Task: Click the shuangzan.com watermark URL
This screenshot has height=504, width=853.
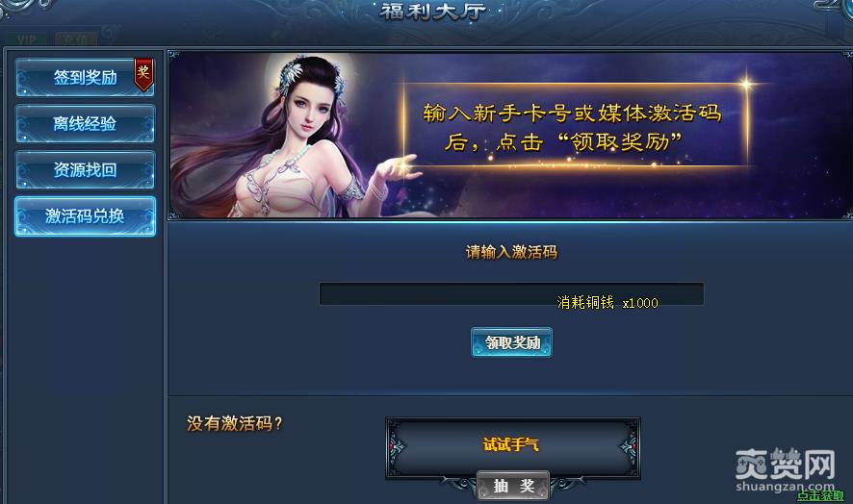Action: click(x=785, y=486)
